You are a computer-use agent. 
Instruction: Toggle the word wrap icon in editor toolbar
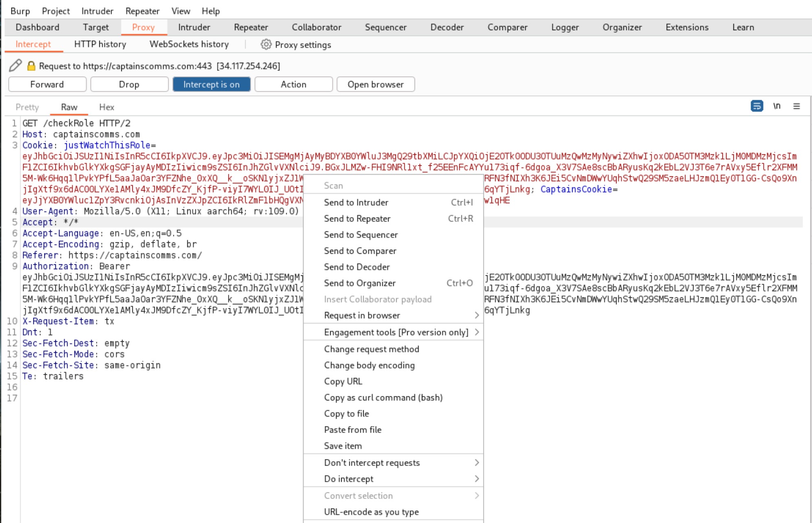(x=757, y=106)
